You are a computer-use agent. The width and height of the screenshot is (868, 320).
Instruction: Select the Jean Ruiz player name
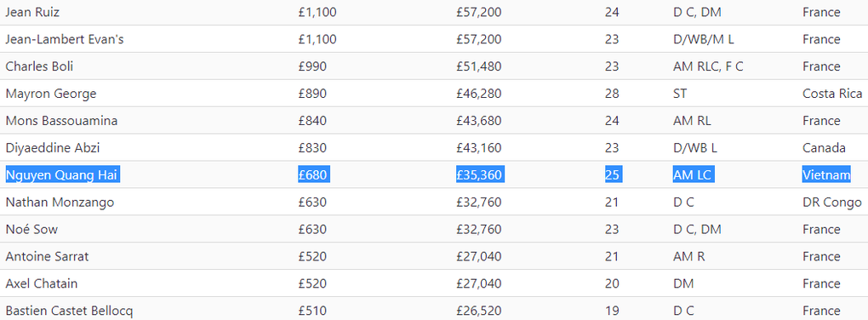point(32,12)
